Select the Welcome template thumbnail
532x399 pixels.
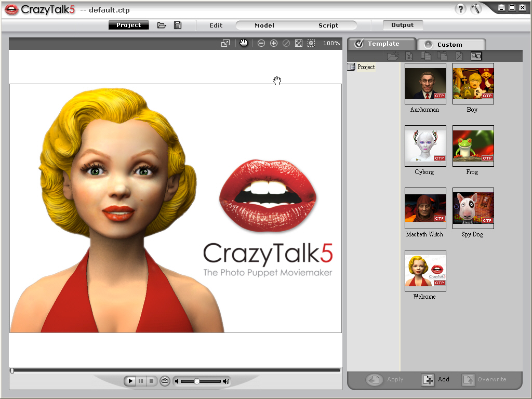tap(425, 270)
